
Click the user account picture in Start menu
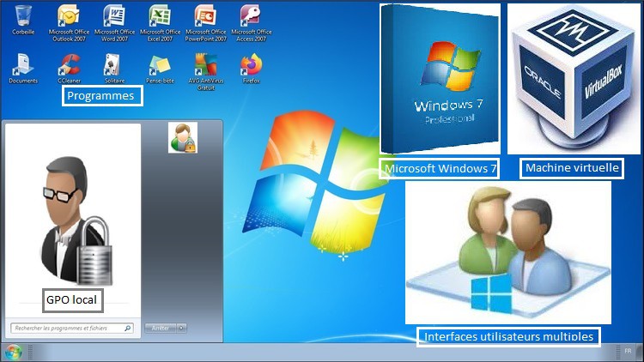[x=183, y=137]
